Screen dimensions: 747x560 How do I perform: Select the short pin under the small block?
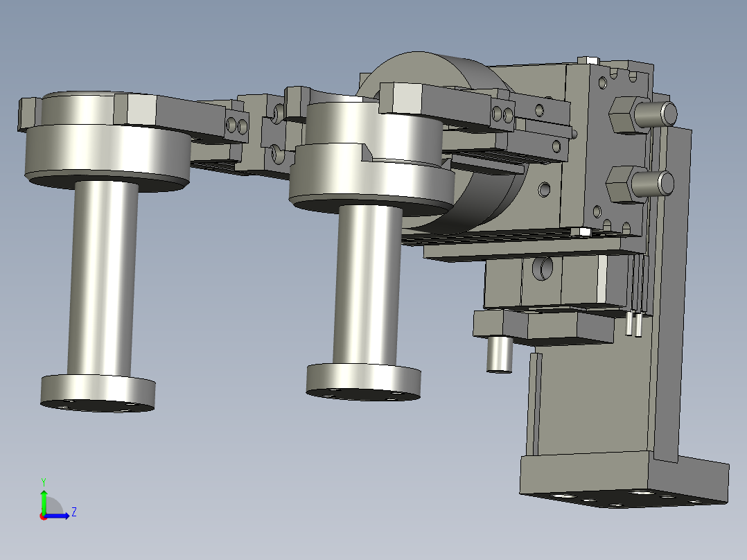coord(499,354)
